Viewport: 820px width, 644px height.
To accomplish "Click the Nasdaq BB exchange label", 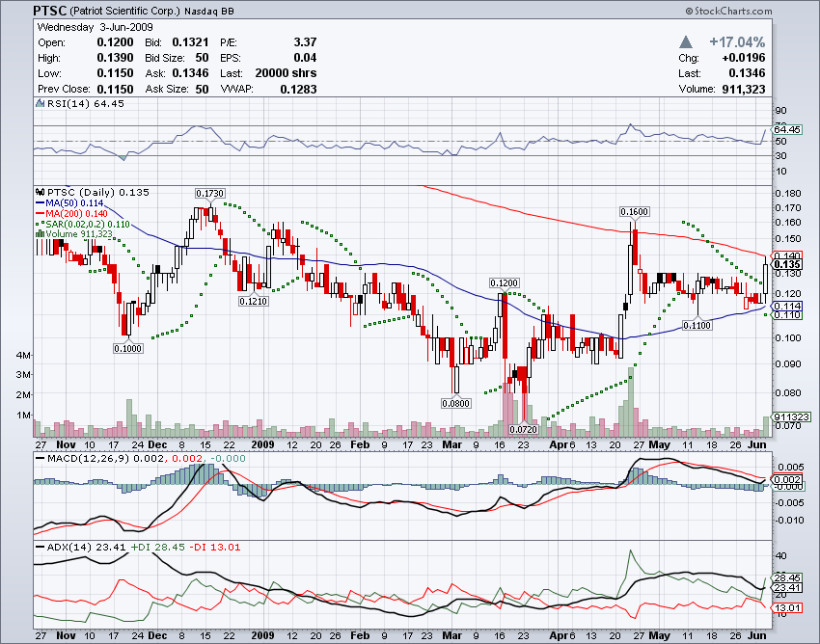I will pyautogui.click(x=209, y=11).
